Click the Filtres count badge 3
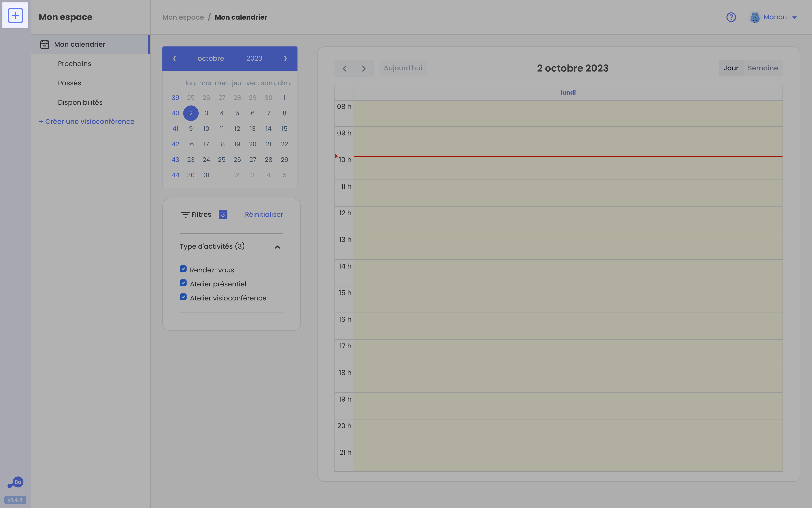This screenshot has height=508, width=812. [x=223, y=214]
